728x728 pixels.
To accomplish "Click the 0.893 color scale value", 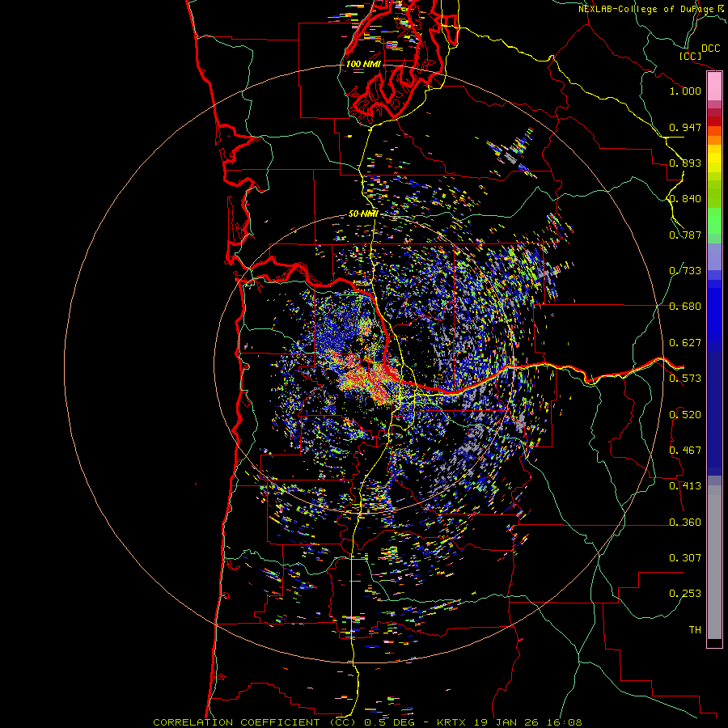I will (685, 163).
